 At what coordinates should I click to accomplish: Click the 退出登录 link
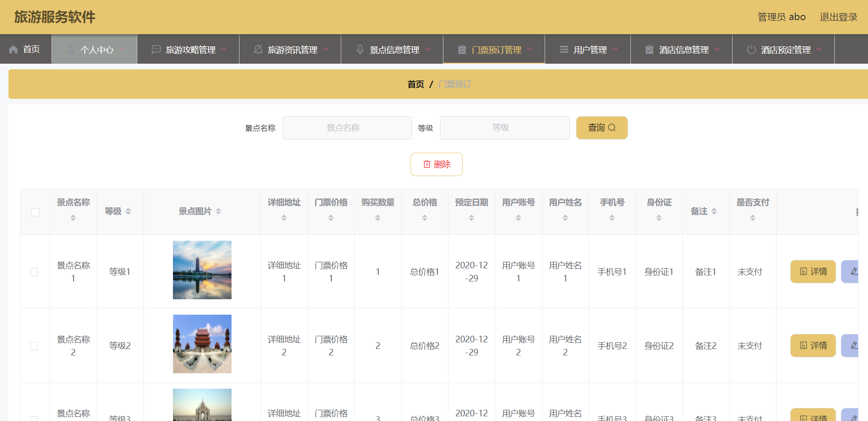(838, 17)
